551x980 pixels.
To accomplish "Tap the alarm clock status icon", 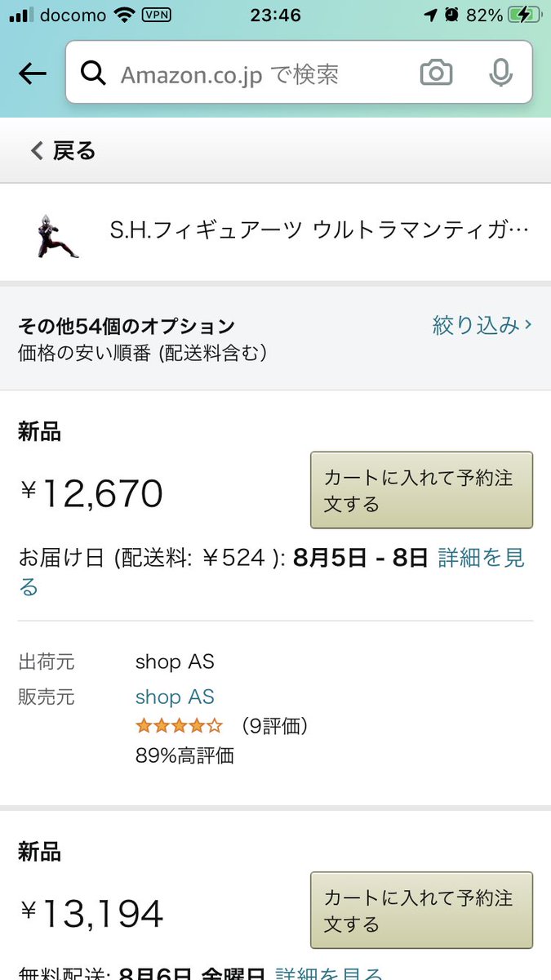I will (x=451, y=16).
